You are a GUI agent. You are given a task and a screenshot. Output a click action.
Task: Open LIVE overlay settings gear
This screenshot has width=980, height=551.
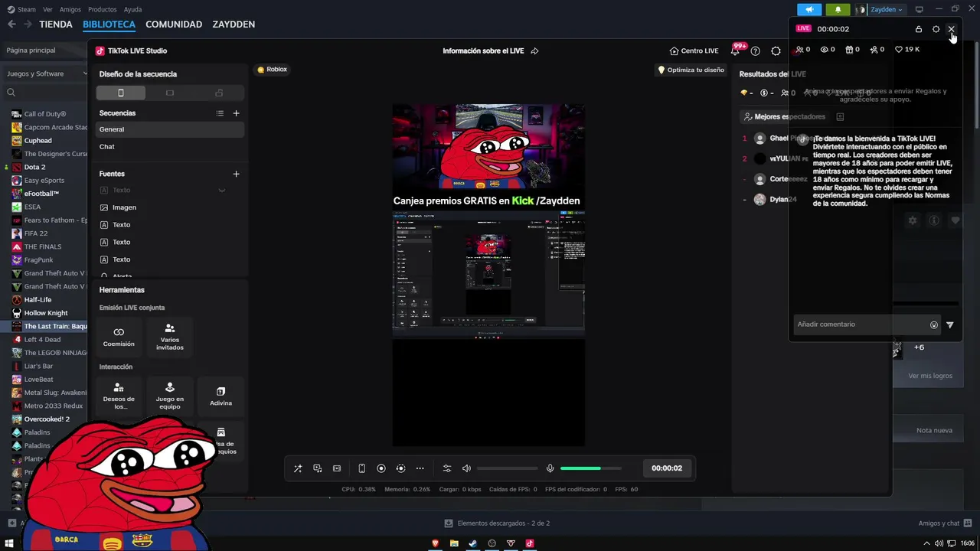tap(936, 29)
